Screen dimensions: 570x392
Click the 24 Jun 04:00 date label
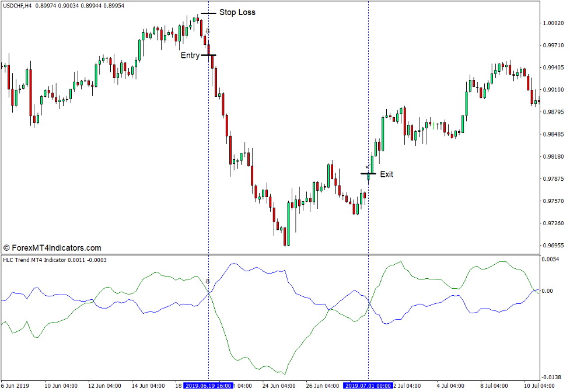coord(279,385)
